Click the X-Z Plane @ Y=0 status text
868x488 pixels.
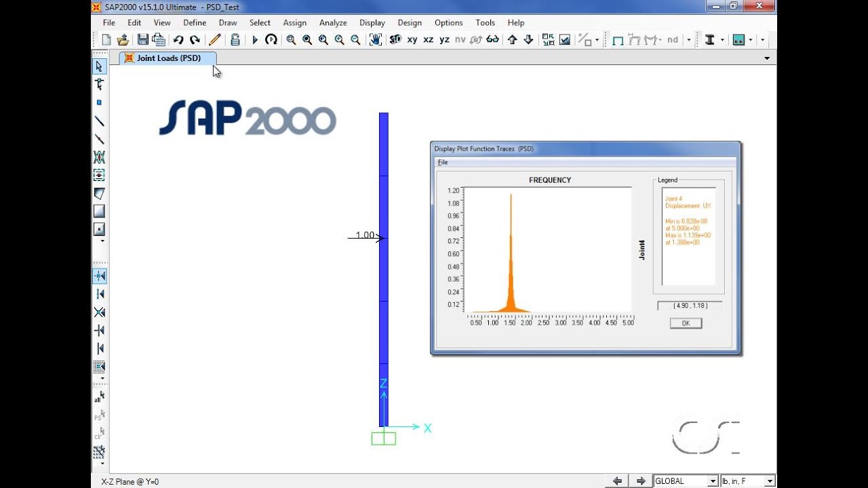coord(130,482)
